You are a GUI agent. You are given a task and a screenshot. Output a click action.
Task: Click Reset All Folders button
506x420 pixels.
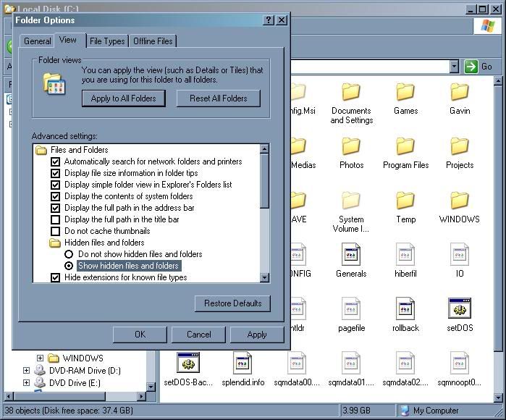click(x=219, y=98)
